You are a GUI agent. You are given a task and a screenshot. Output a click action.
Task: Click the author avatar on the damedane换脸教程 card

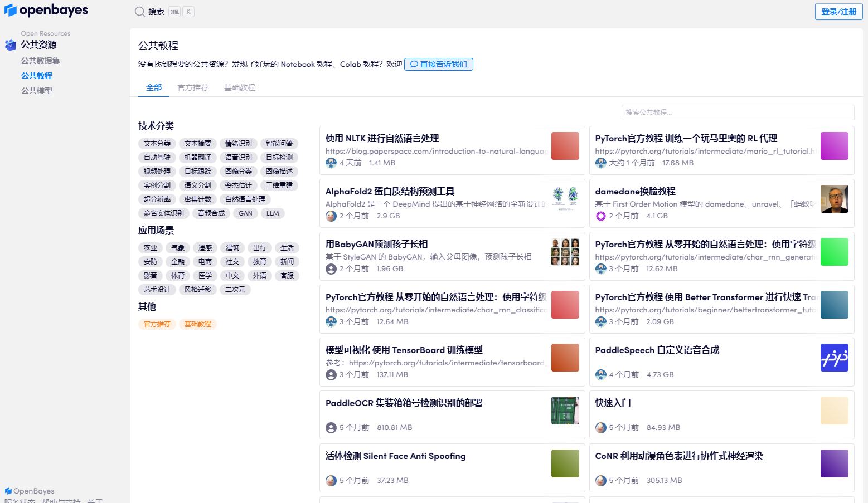click(x=601, y=216)
